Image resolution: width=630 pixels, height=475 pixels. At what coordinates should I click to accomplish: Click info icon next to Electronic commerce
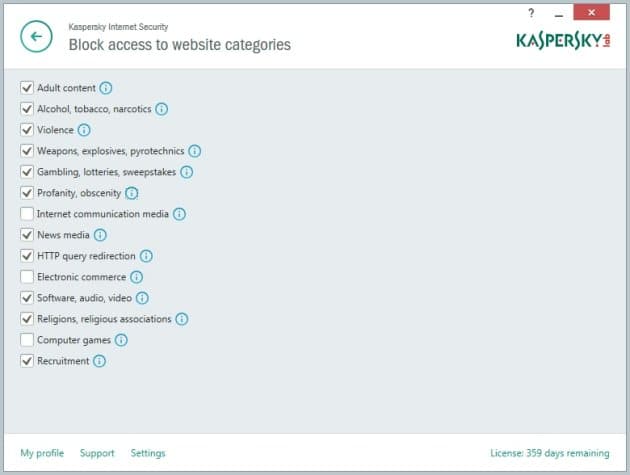click(137, 277)
